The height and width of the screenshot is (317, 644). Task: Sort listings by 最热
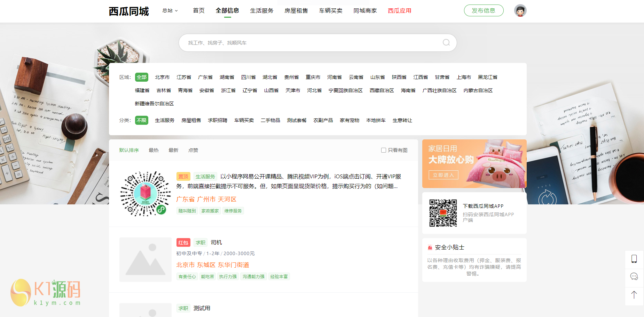(154, 151)
